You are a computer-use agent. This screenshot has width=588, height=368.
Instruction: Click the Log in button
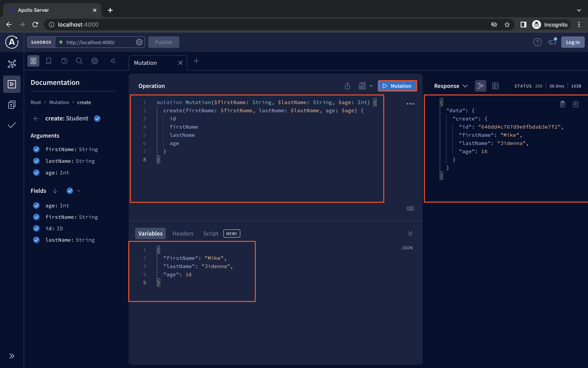[573, 42]
